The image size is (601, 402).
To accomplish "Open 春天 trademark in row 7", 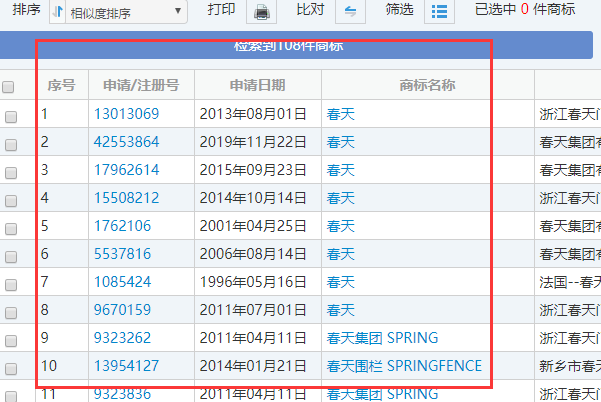I will point(341,282).
